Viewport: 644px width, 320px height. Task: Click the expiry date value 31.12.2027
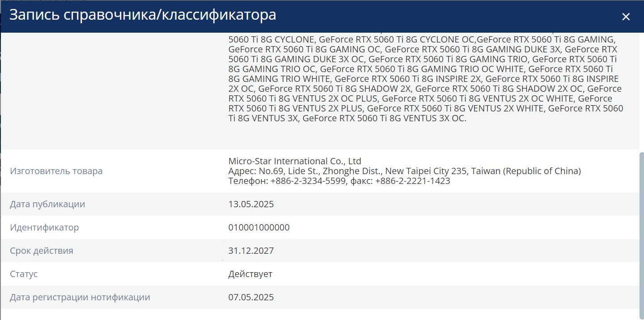[x=251, y=251]
